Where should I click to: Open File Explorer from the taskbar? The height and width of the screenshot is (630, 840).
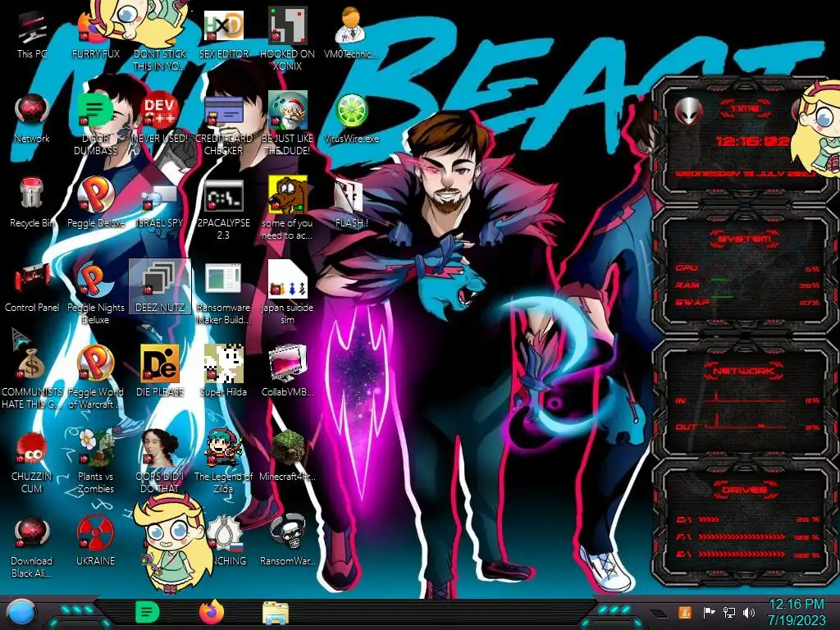pyautogui.click(x=276, y=613)
